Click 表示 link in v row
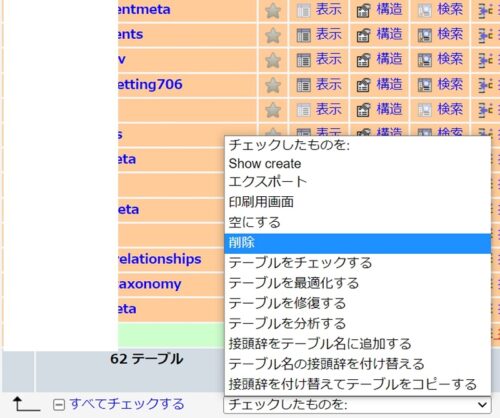The image size is (500, 418). pyautogui.click(x=329, y=59)
